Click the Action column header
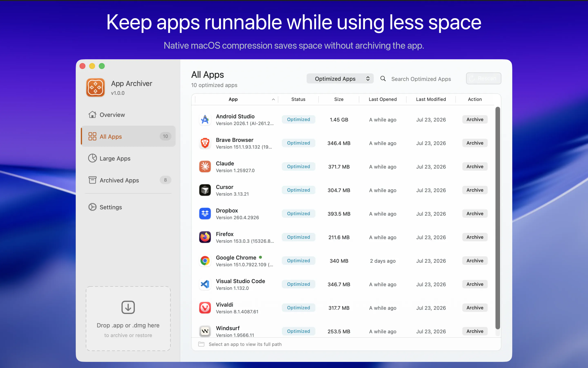The height and width of the screenshot is (368, 588). (x=475, y=99)
